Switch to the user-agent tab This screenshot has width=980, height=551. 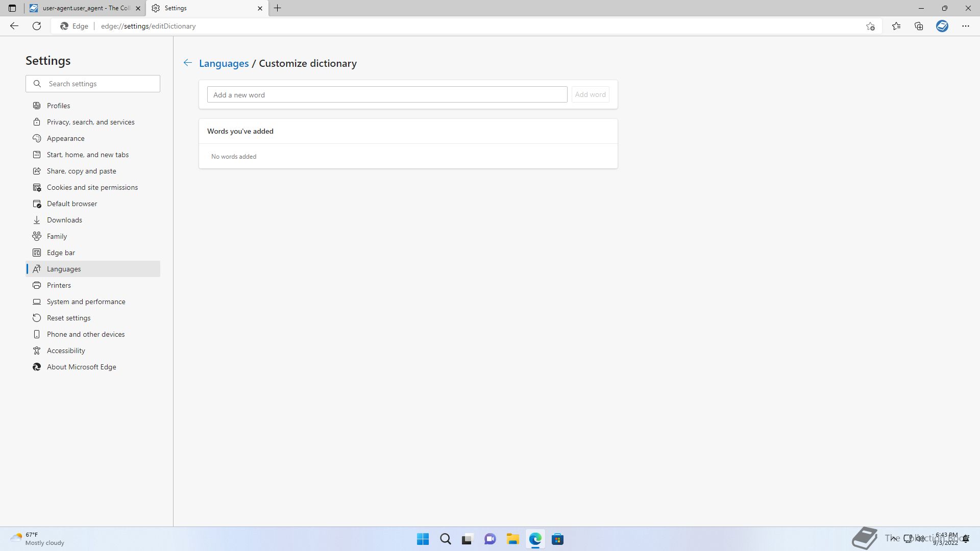click(x=84, y=8)
